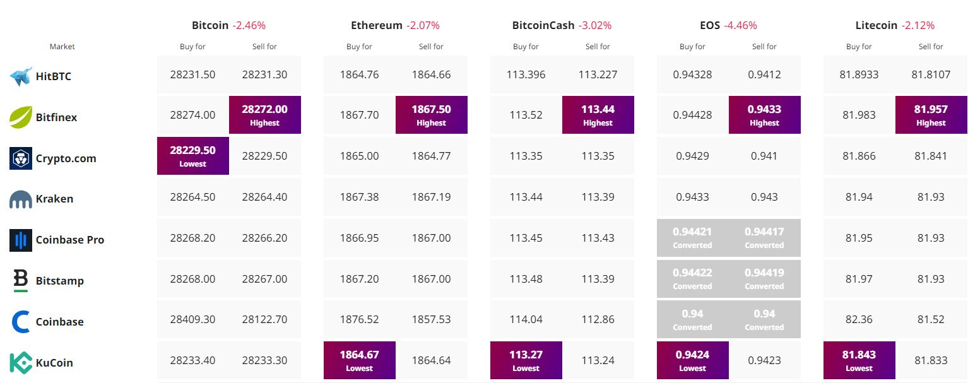Click the HitBTC exchange logo icon
The image size is (980, 383).
tap(21, 76)
